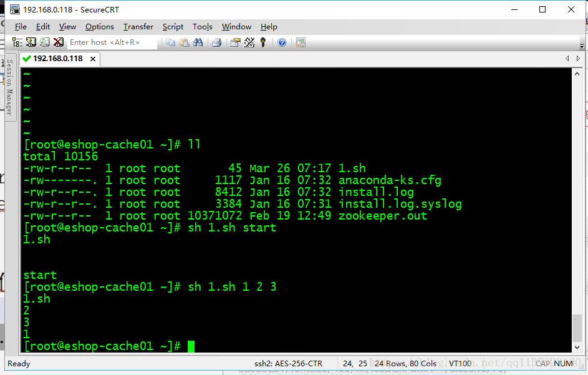The height and width of the screenshot is (375, 588).
Task: Click the terminal vertical scrollbar thumb
Action: (577, 328)
